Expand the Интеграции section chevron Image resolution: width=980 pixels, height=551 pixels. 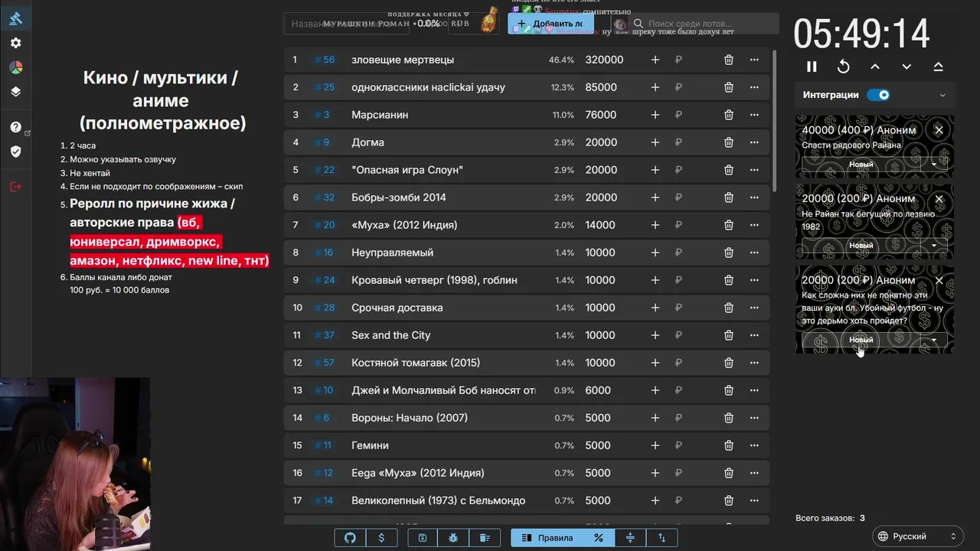coord(942,96)
